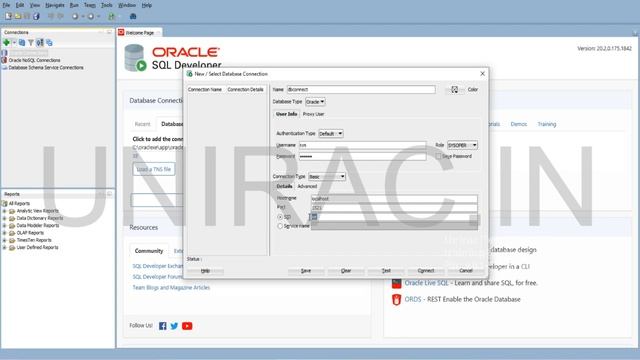Close the connection dialog with X
Screen dimensions: 640x360
[482, 74]
